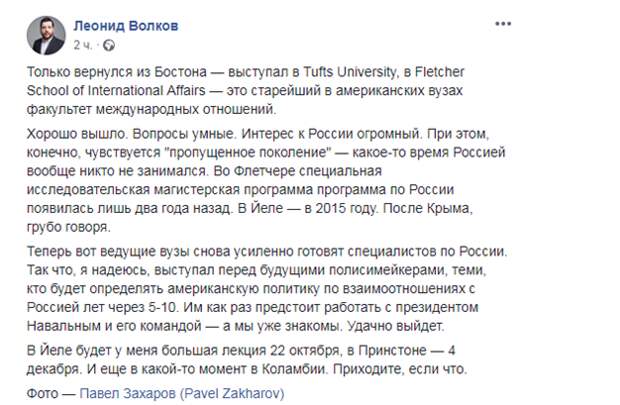
Task: Click the sentence 'Приходите, если что.'
Action: coord(400,369)
